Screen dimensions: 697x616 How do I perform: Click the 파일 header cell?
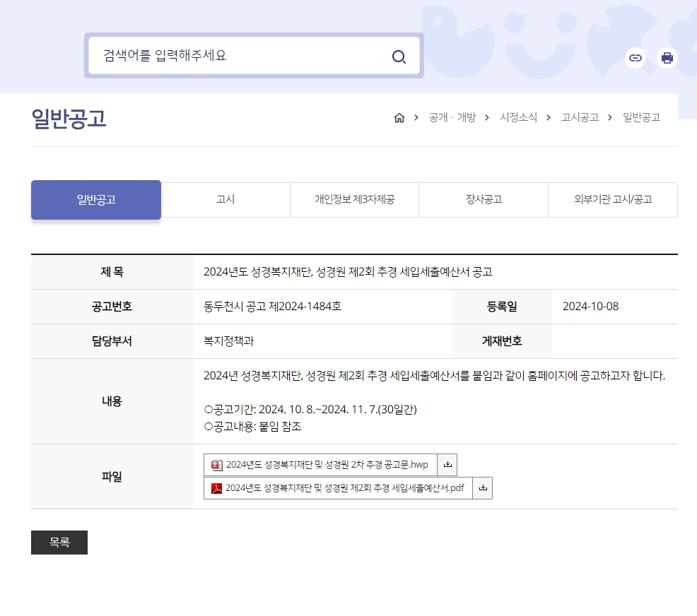(112, 477)
